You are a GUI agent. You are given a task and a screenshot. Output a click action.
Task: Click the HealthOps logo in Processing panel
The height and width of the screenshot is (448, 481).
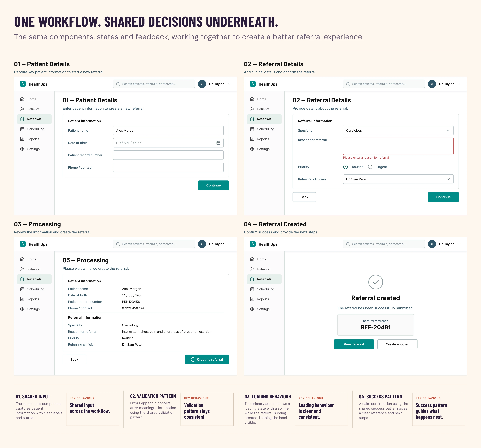tap(23, 244)
